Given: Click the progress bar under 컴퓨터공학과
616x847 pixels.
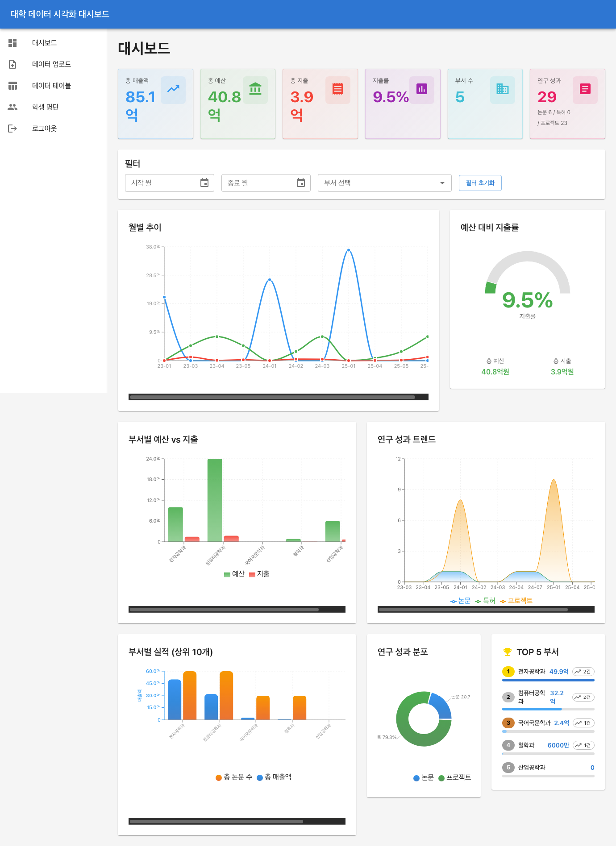Looking at the screenshot, I should coord(548,709).
